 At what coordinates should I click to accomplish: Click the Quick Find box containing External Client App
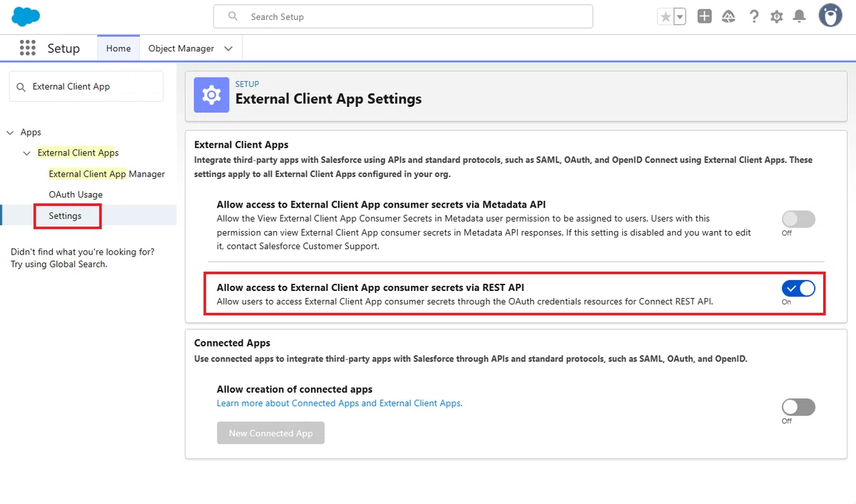click(x=86, y=86)
